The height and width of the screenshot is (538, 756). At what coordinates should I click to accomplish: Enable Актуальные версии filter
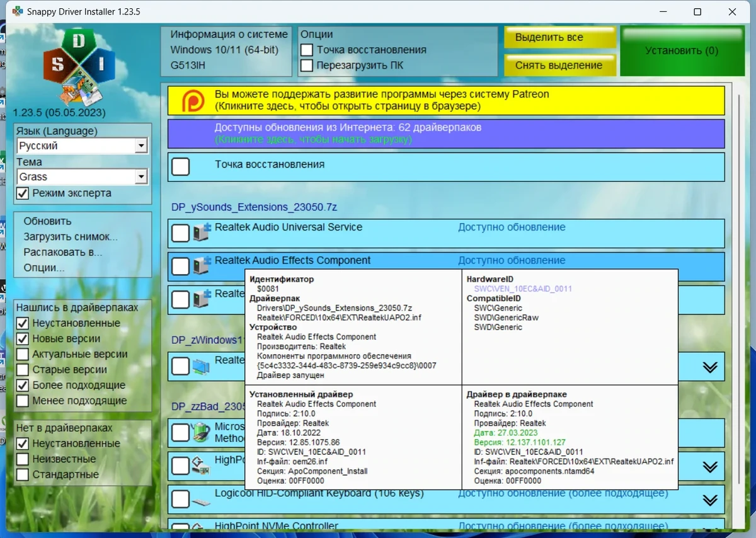pyautogui.click(x=23, y=354)
